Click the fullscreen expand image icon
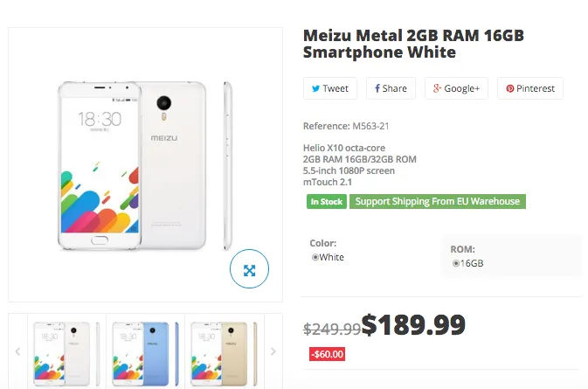 249,270
